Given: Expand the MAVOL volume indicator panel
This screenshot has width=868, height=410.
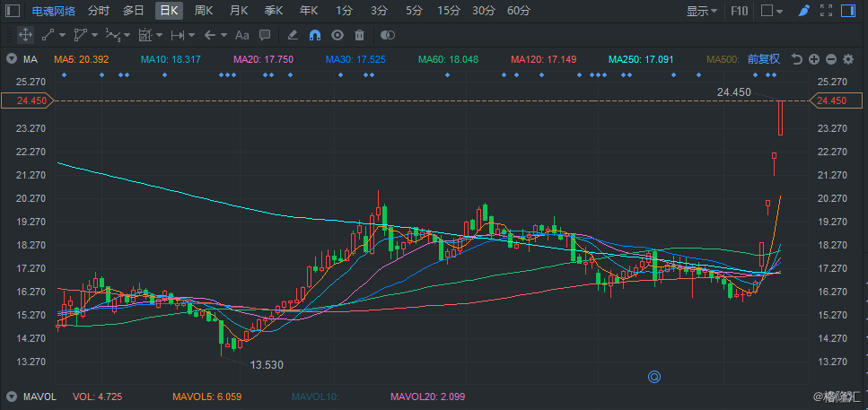Looking at the screenshot, I should (x=11, y=396).
